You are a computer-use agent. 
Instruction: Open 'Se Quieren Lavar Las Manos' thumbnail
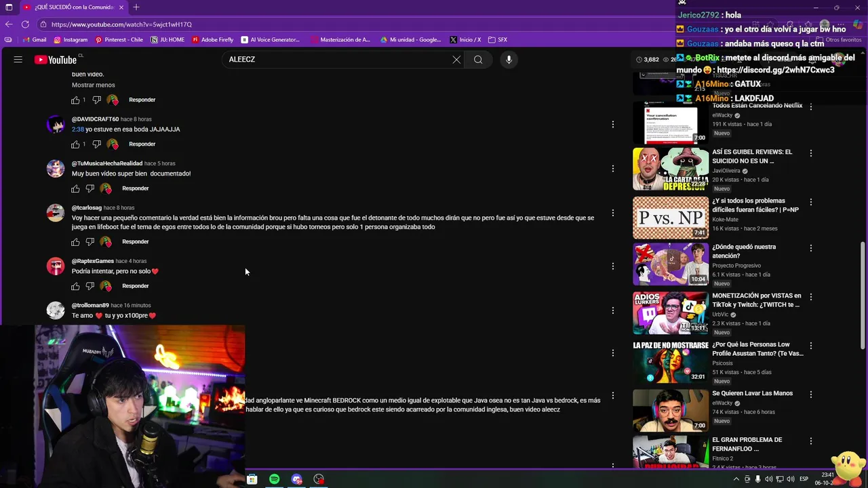pos(671,411)
